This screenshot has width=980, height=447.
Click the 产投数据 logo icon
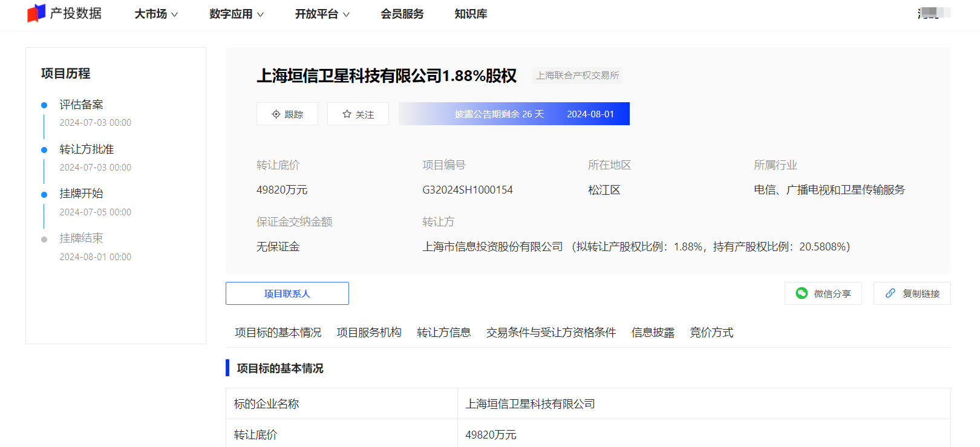[x=36, y=13]
